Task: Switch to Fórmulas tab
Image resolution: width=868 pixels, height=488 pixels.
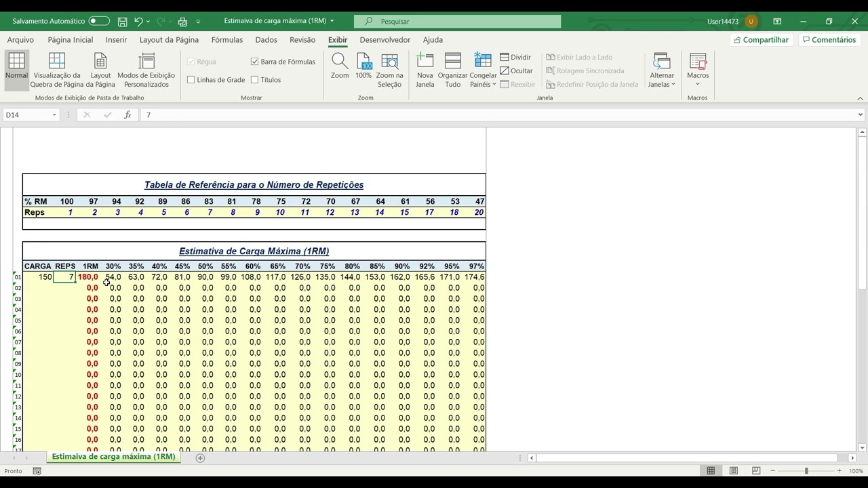Action: (227, 40)
